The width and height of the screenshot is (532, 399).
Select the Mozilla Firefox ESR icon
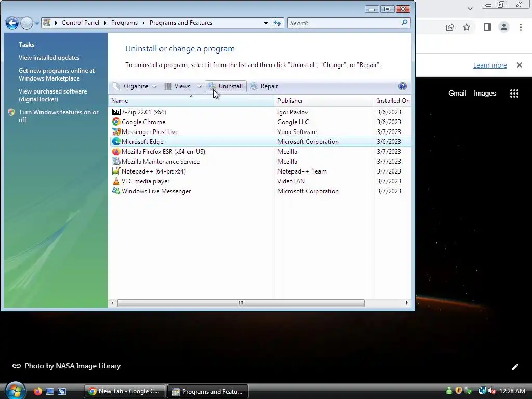coord(116,151)
